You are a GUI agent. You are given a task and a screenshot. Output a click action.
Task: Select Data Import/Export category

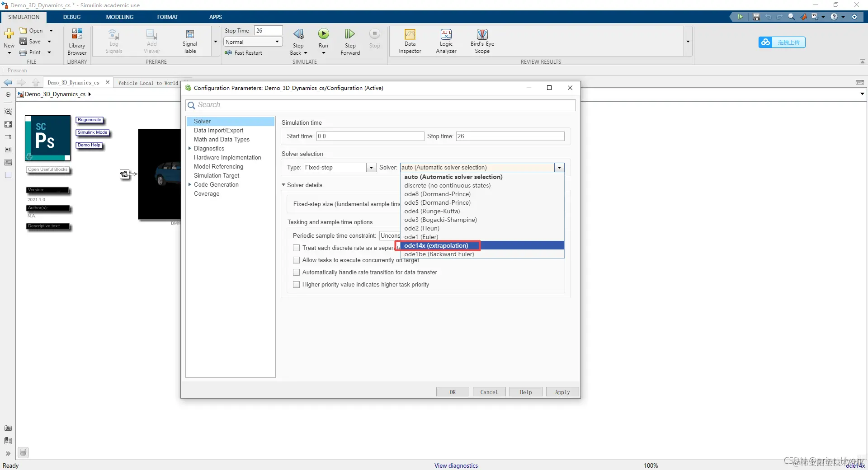click(218, 130)
